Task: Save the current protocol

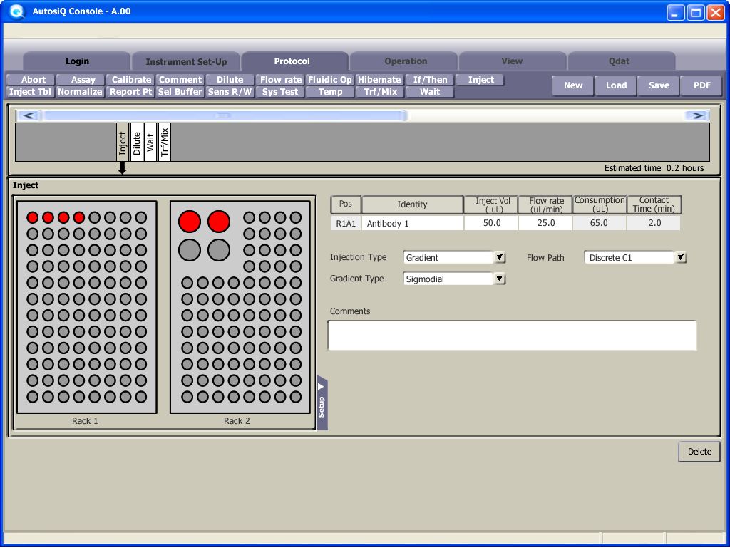Action: pyautogui.click(x=659, y=85)
